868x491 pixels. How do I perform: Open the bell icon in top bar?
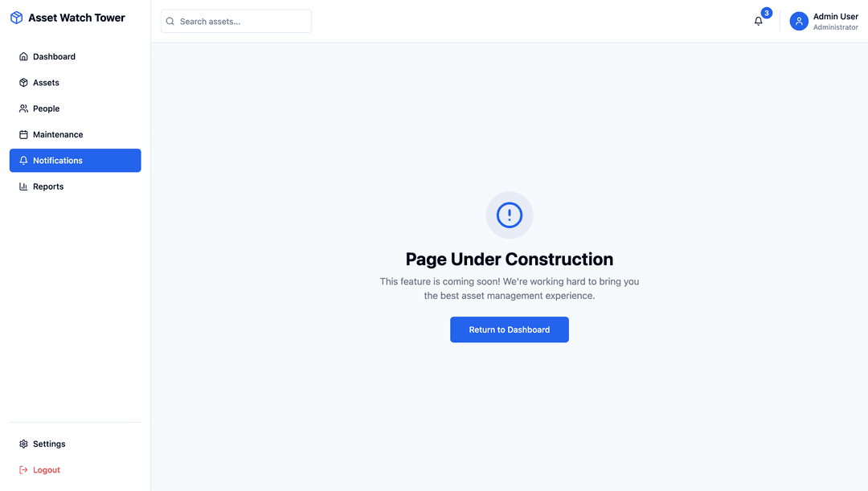click(x=758, y=22)
